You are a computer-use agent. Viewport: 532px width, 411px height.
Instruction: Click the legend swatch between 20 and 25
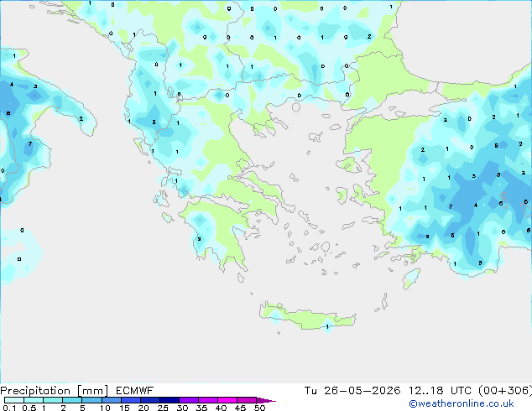click(x=149, y=400)
